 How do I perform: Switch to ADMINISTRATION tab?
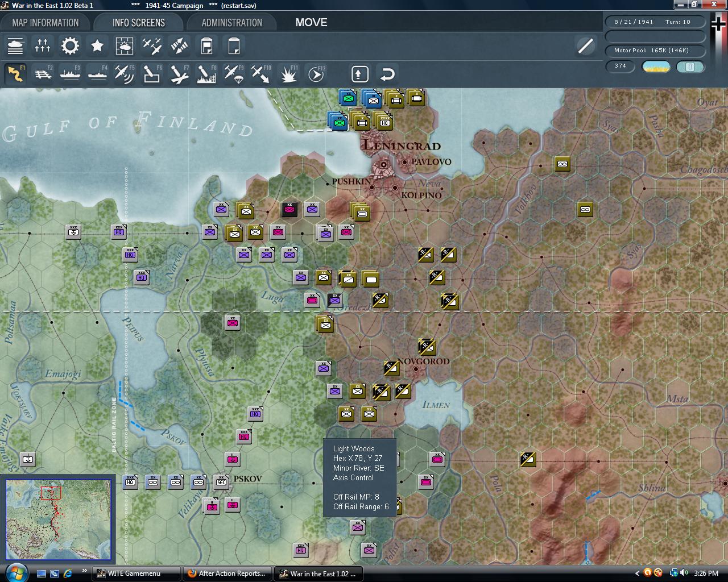click(x=231, y=23)
